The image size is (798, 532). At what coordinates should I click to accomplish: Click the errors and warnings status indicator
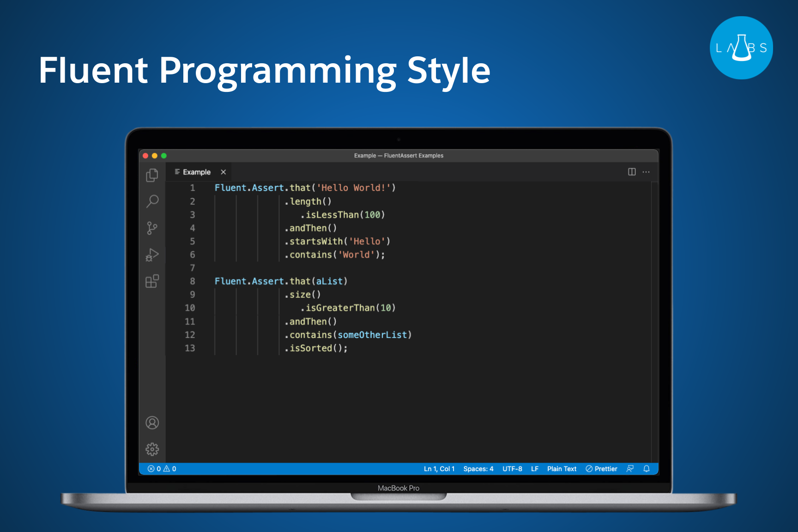(162, 468)
